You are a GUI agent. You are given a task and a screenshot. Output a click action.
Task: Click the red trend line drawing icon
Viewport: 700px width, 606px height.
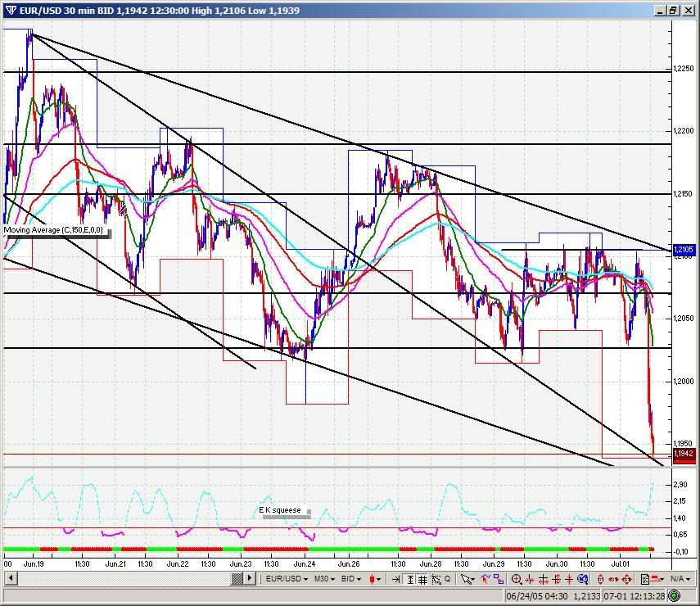(x=485, y=579)
